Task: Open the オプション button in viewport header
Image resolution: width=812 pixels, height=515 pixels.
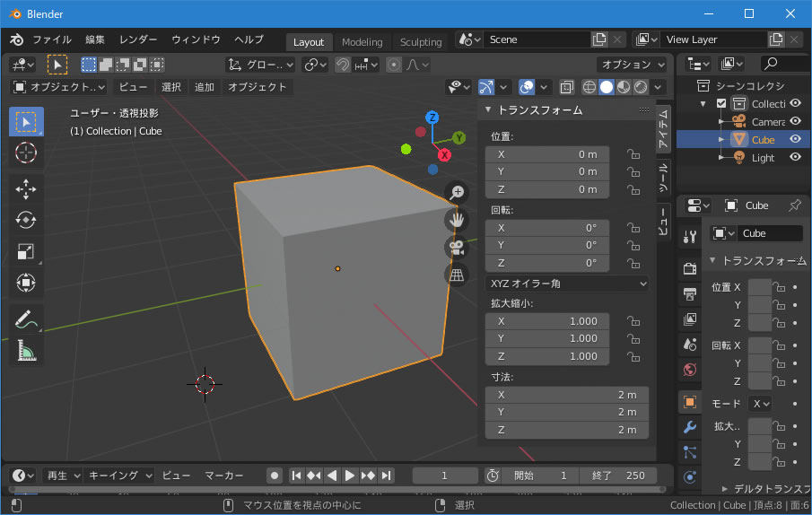Action: (x=632, y=65)
